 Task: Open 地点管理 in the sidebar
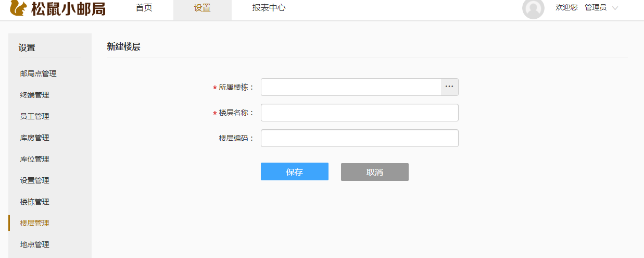pyautogui.click(x=34, y=244)
